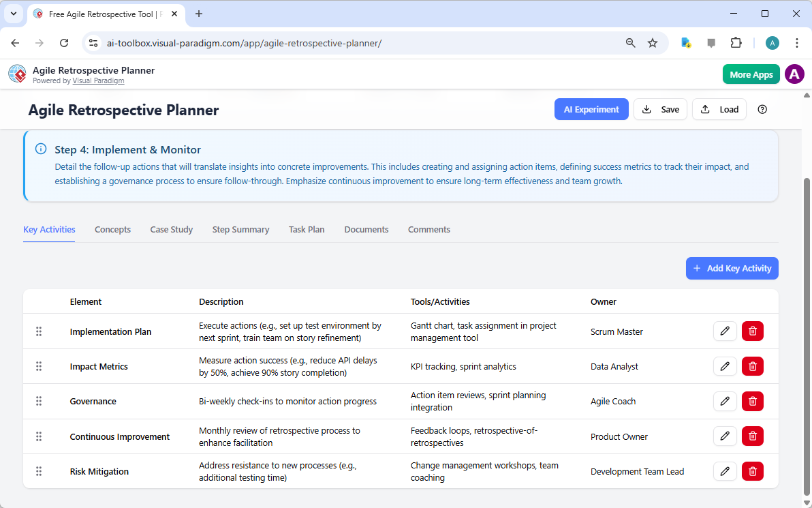This screenshot has width=812, height=508.
Task: Save the retrospective plan
Action: 660,109
